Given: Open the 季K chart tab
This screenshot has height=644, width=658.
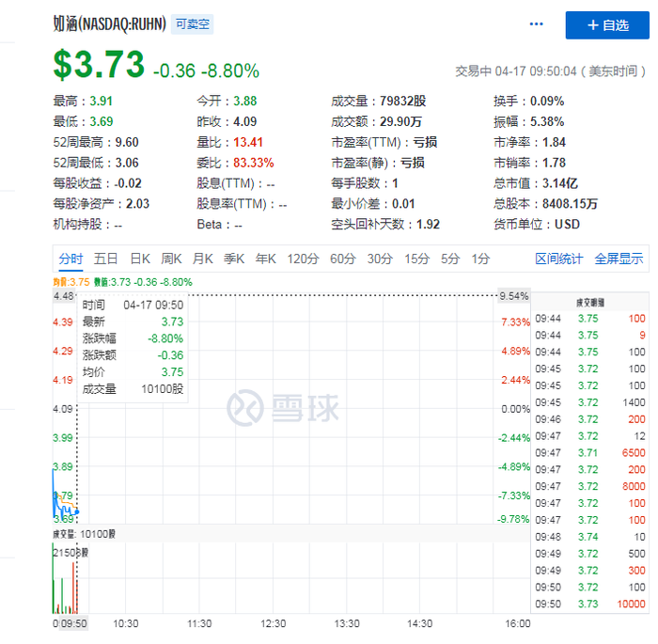Looking at the screenshot, I should 234,259.
